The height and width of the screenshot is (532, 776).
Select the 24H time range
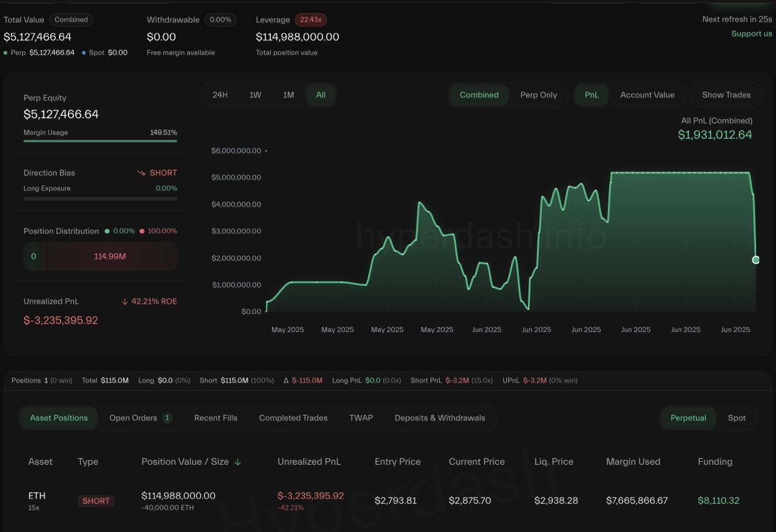(x=220, y=95)
